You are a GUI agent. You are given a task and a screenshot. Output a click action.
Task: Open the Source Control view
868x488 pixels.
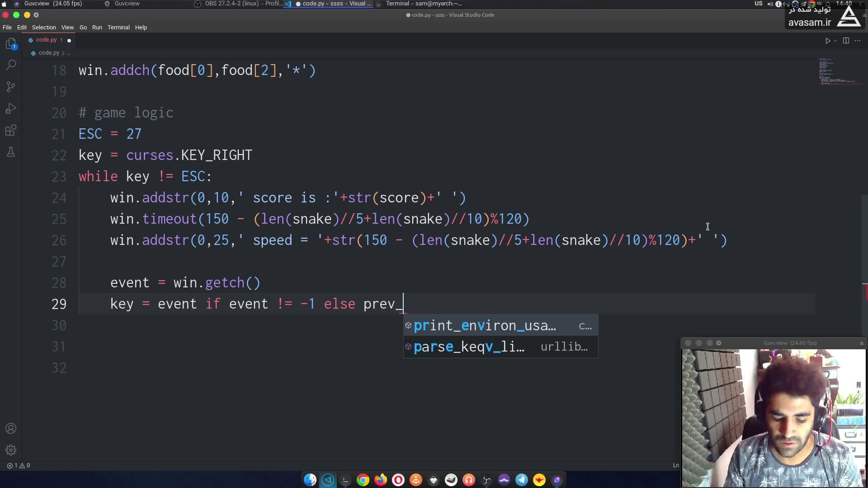coord(11,87)
